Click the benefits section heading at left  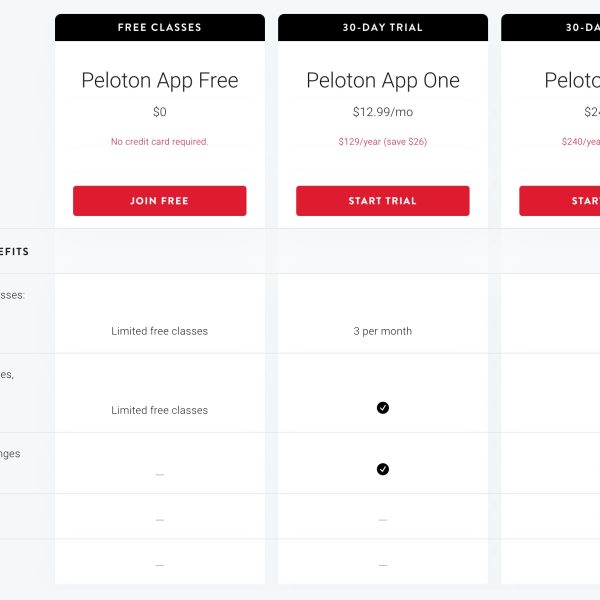click(x=15, y=252)
